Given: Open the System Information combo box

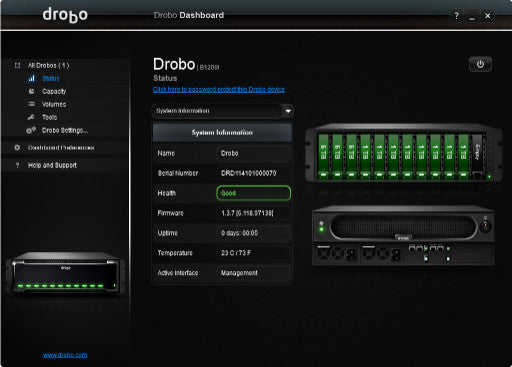Looking at the screenshot, I should pos(222,111).
